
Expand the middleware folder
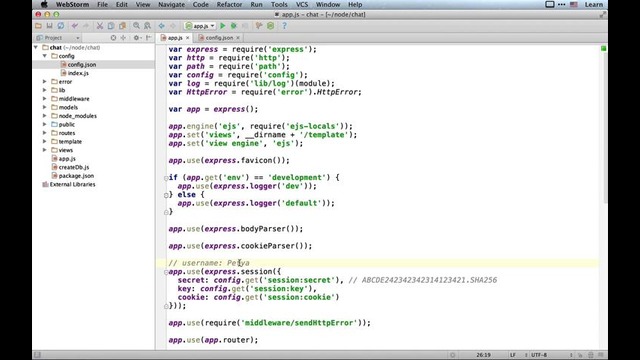45,99
